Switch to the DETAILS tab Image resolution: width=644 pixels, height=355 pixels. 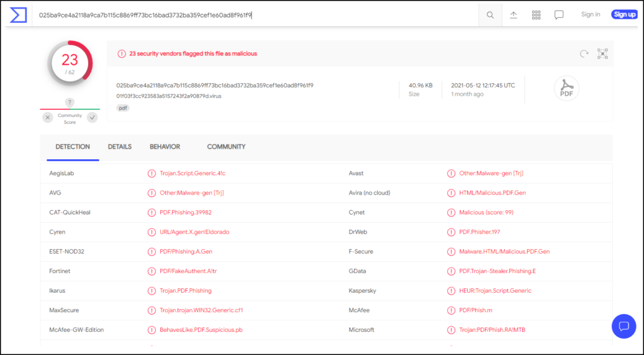pos(119,147)
